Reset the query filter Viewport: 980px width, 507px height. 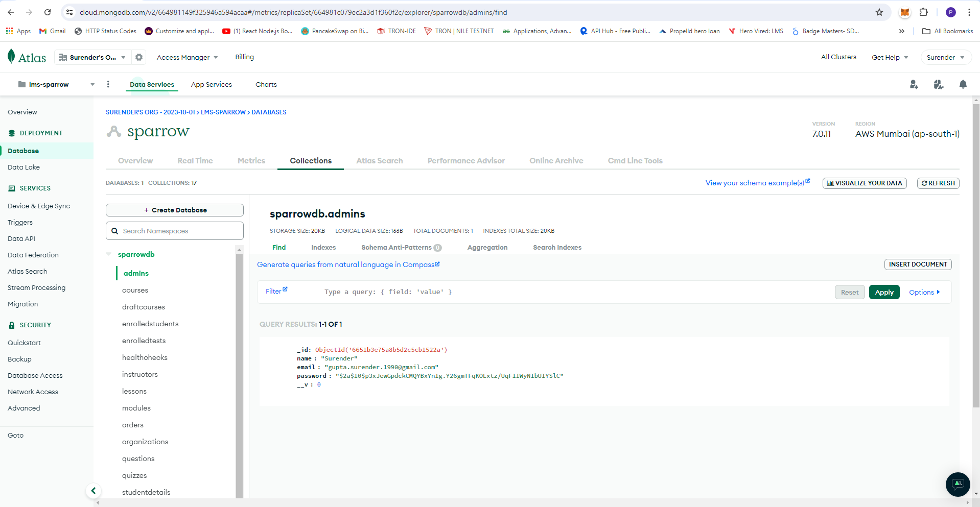tap(850, 292)
